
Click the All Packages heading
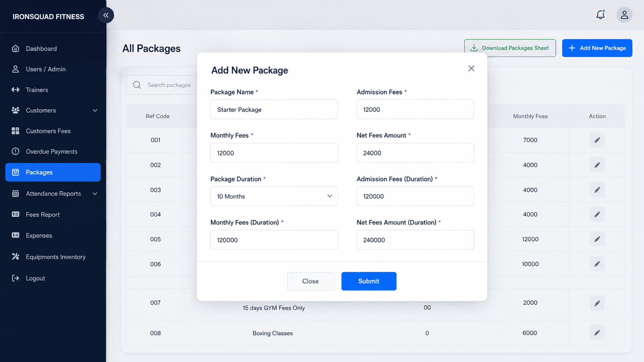pyautogui.click(x=151, y=48)
